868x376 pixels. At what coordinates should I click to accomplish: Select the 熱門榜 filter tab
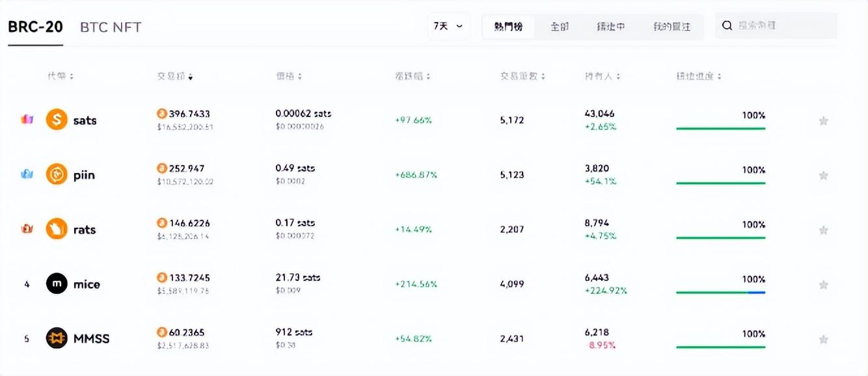[x=508, y=27]
